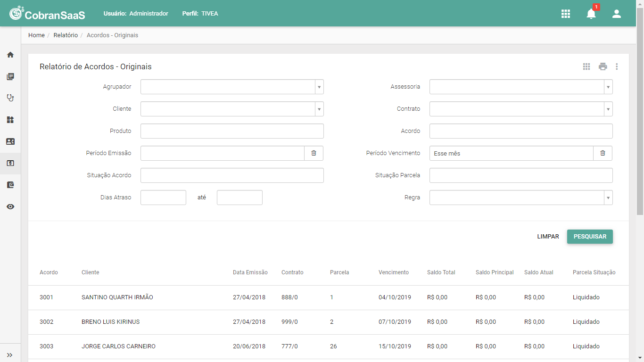
Task: Click the Situação Acordo field
Action: pyautogui.click(x=232, y=175)
